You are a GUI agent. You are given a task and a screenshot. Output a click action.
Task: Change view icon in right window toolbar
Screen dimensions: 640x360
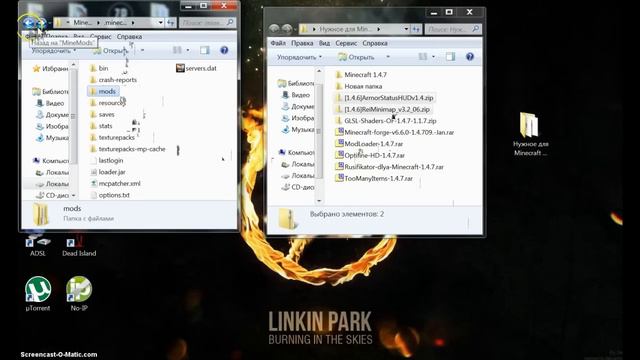pos(423,57)
